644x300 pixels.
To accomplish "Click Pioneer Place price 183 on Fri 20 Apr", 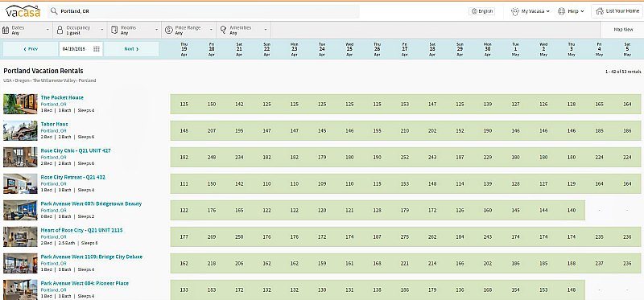I will (x=212, y=290).
